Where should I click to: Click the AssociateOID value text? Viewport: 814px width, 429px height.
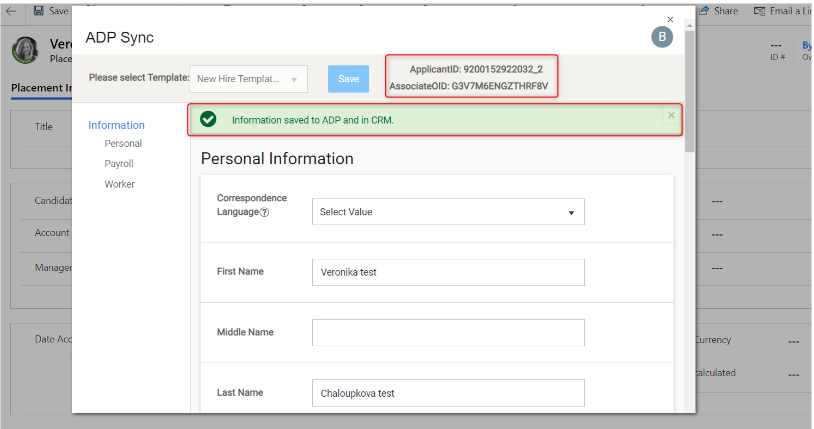coord(499,86)
